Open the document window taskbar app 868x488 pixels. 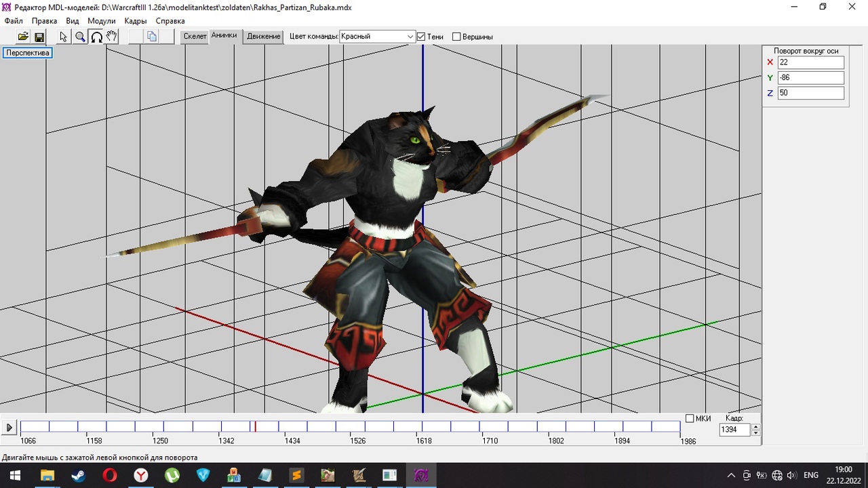[x=390, y=475]
